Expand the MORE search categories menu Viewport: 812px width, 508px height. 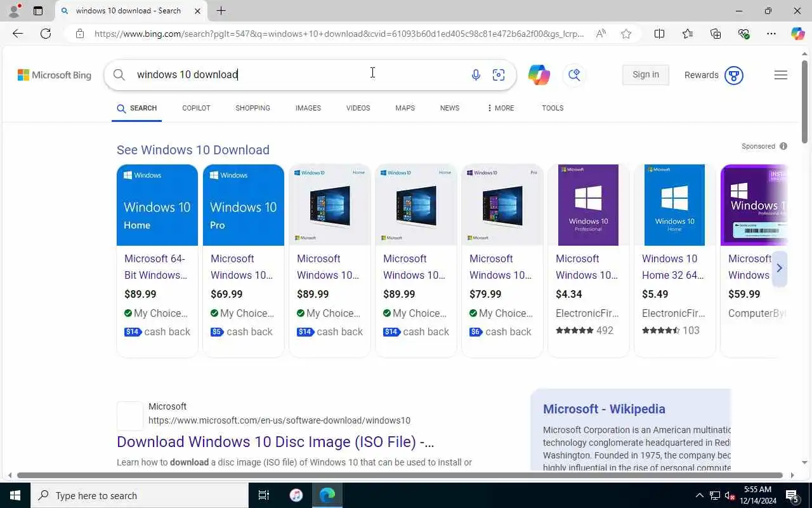click(501, 108)
